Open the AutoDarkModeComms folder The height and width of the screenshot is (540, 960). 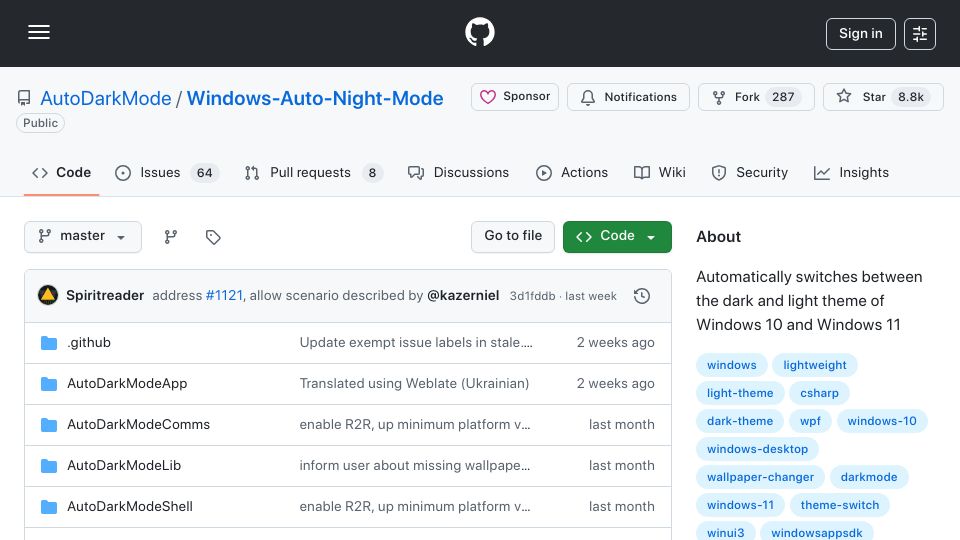tap(138, 424)
